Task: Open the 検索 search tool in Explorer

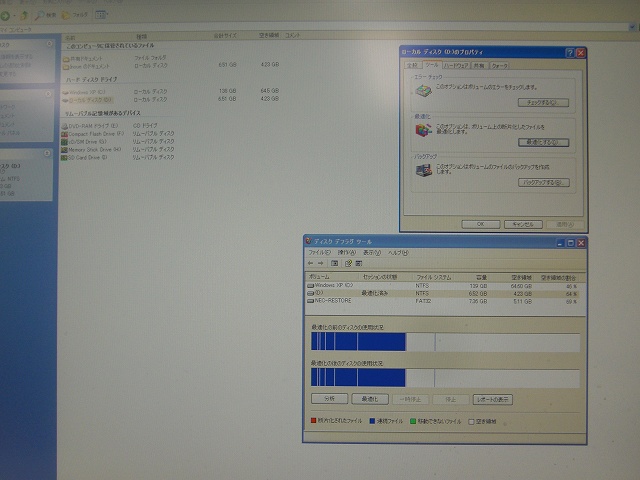Action: [45, 15]
